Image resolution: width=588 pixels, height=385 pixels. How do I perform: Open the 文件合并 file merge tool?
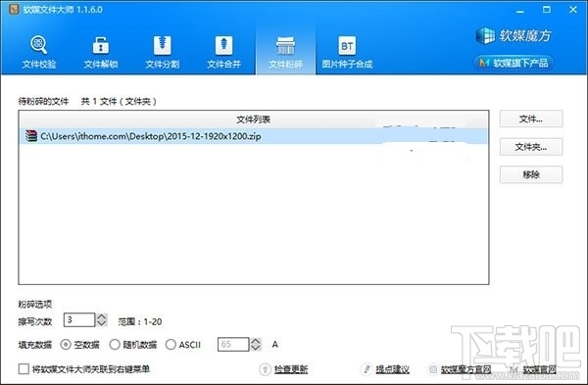click(x=223, y=52)
